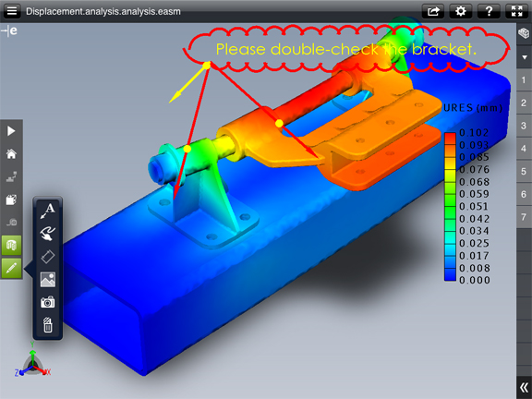Choose the freehand draw markup tool
Screen dimensions: 532x399
coord(48,234)
